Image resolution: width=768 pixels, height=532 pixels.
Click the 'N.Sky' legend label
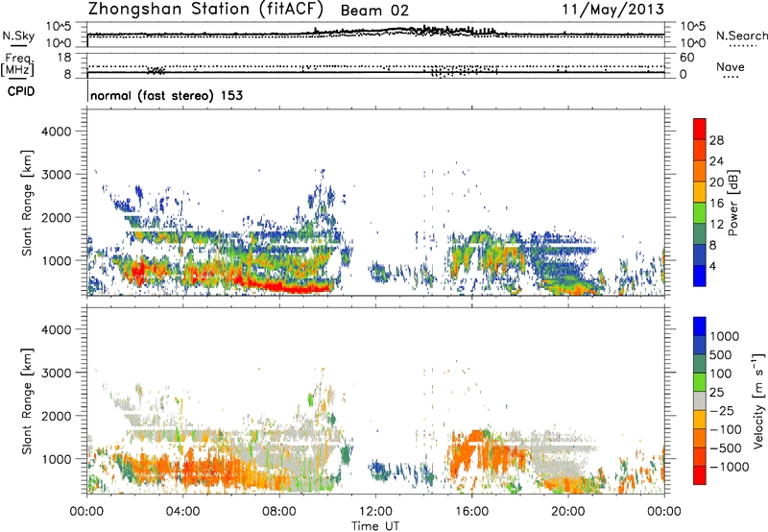(x=18, y=36)
